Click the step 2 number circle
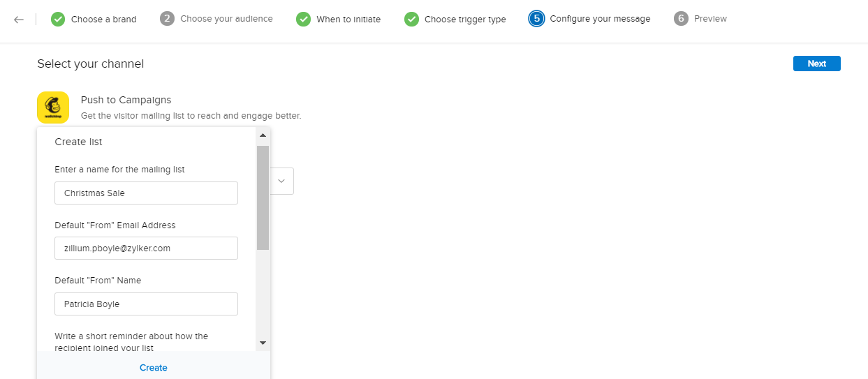This screenshot has height=379, width=868. tap(167, 19)
